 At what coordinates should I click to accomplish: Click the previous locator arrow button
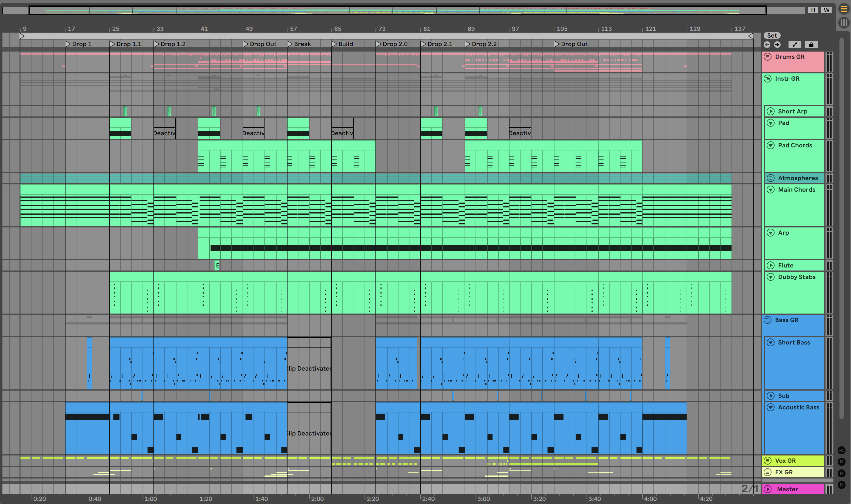point(767,45)
